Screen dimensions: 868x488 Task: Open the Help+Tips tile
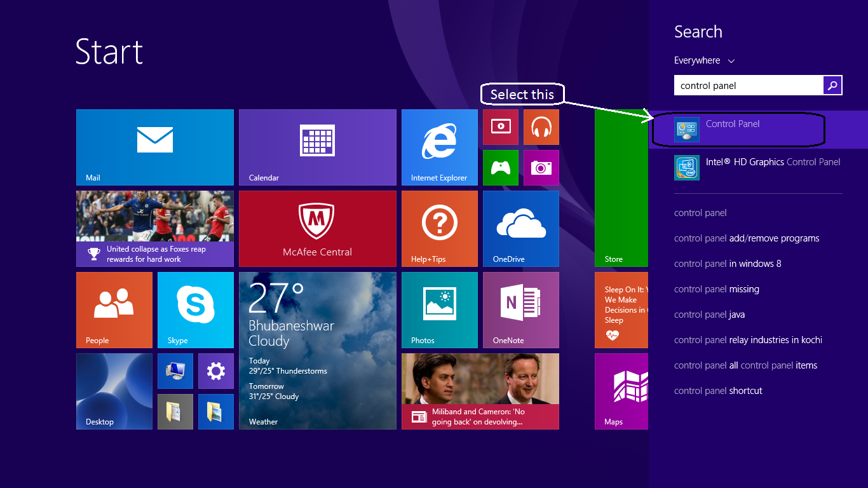click(439, 228)
